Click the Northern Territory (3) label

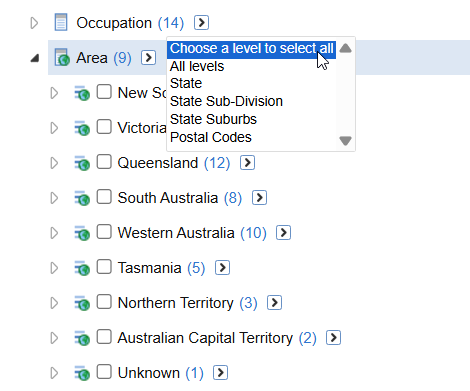coord(187,303)
